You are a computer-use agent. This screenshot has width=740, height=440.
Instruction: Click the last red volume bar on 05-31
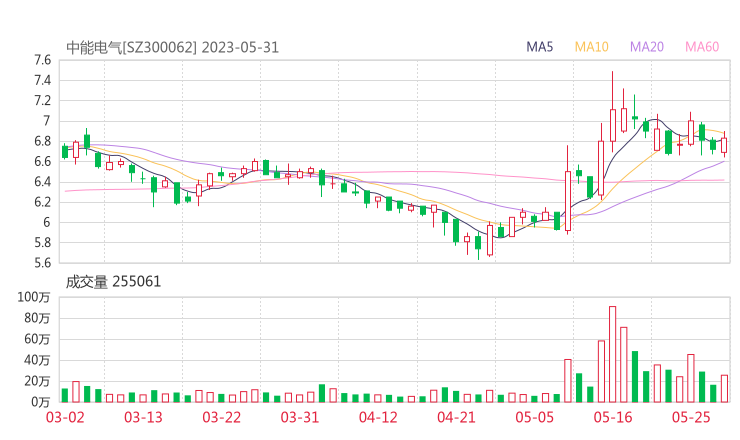[x=724, y=389]
